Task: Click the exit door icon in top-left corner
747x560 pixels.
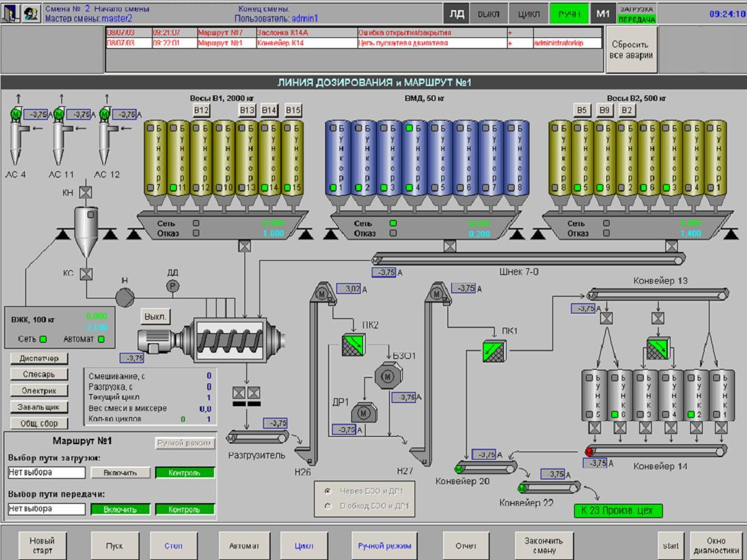Action: click(x=9, y=14)
